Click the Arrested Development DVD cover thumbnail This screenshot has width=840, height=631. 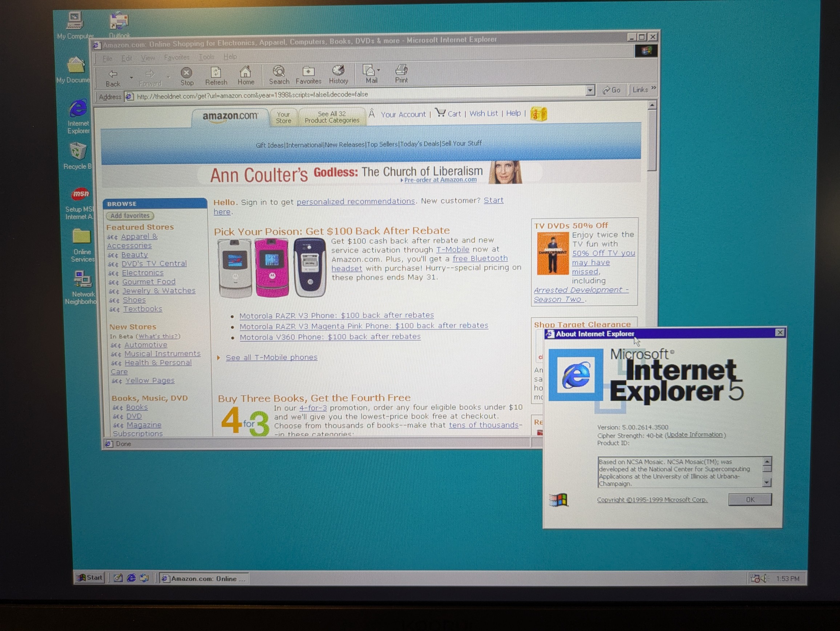553,253
